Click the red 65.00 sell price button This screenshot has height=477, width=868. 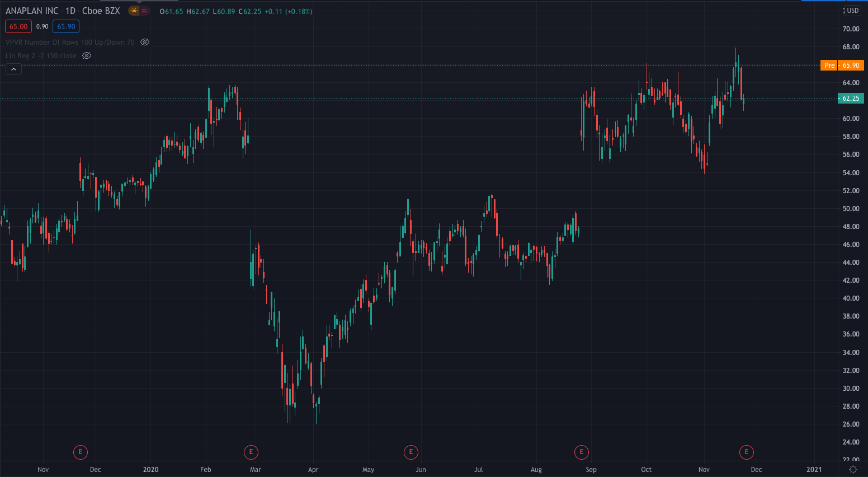tap(18, 26)
